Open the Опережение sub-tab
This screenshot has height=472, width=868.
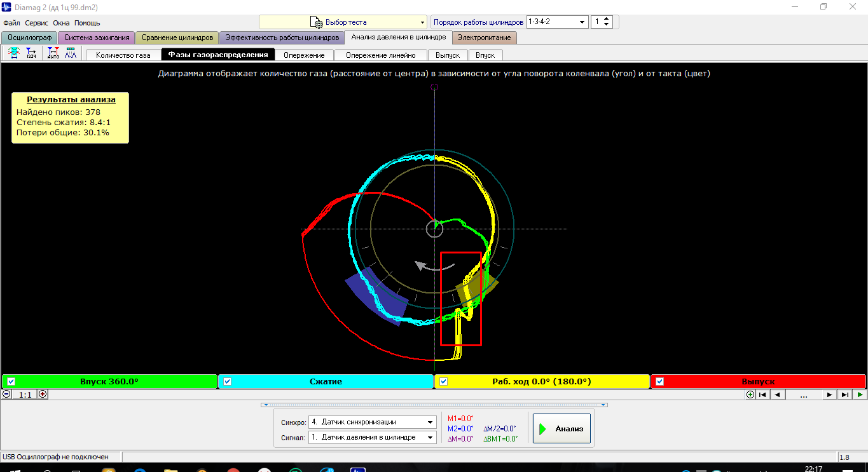tap(305, 55)
